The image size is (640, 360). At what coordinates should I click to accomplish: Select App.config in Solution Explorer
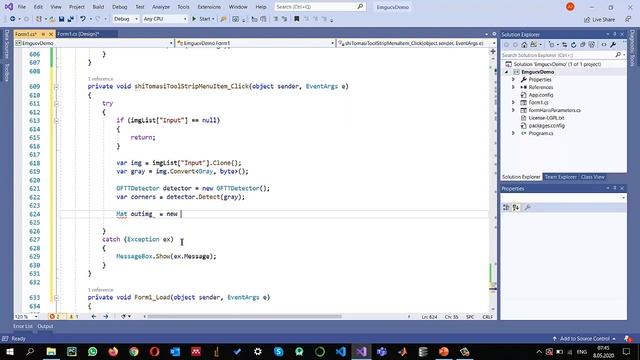point(540,95)
